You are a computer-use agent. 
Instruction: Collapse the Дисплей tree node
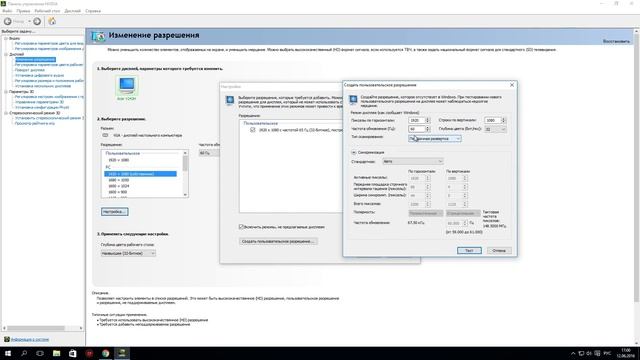pos(6,54)
